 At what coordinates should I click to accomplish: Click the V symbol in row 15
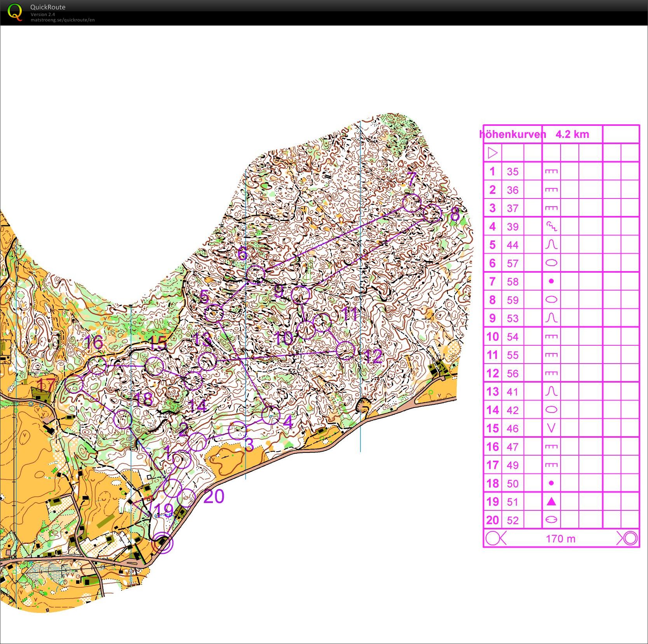(x=551, y=428)
